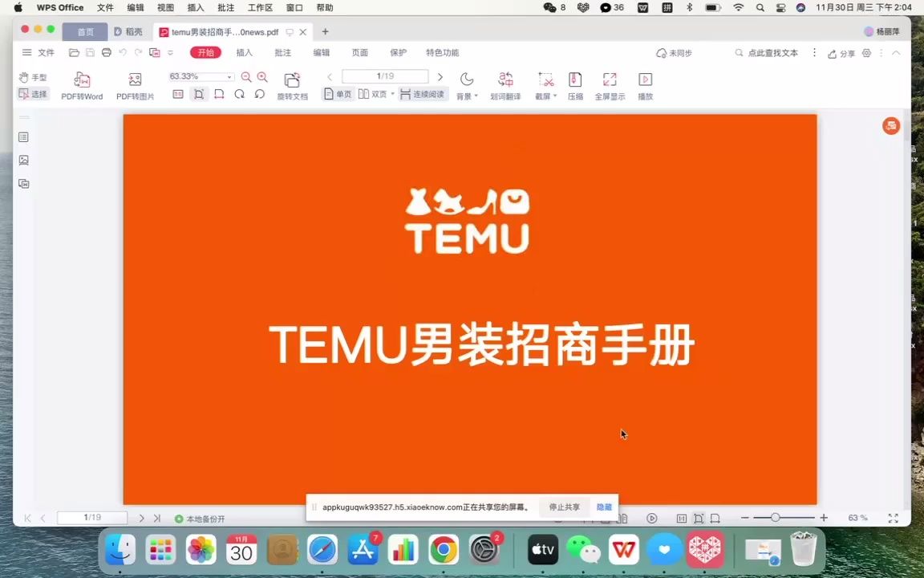The width and height of the screenshot is (924, 578).
Task: Start 播放 slideshow playback
Action: point(645,86)
